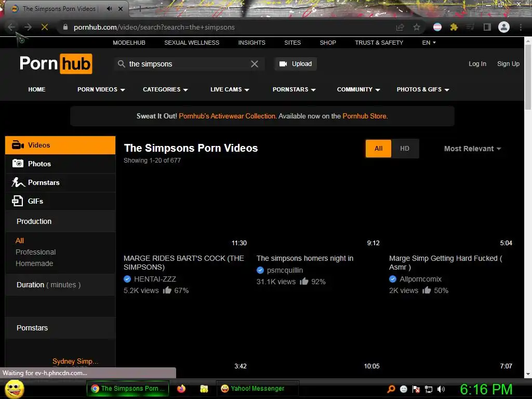Viewport: 532px width, 399px height.
Task: Click the page's vertical scrollbar thumb
Action: (528, 76)
